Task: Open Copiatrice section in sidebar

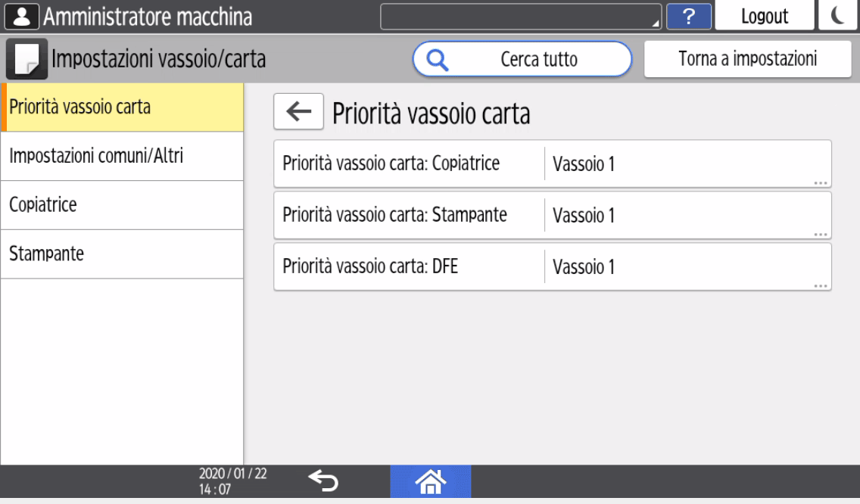Action: [x=123, y=205]
